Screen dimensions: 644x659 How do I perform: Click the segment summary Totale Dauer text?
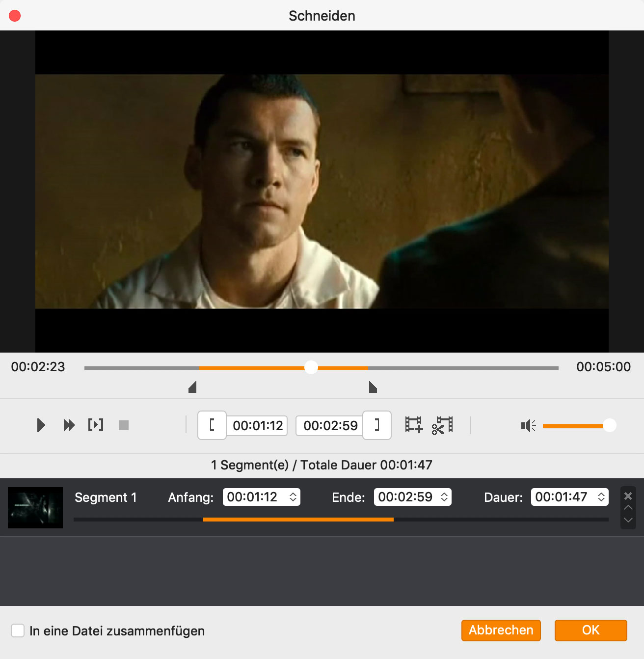(x=322, y=465)
